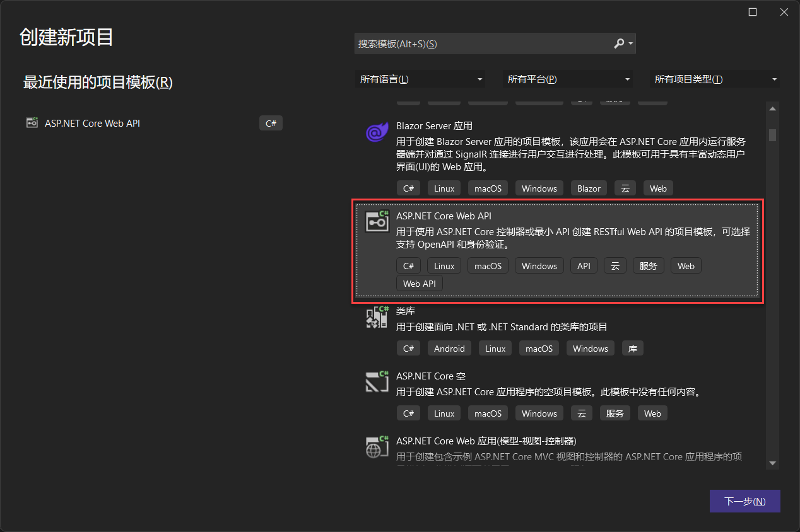Screen dimensions: 800x532
Task: Select recent template ASP.NET Core Web API
Action: click(154, 123)
